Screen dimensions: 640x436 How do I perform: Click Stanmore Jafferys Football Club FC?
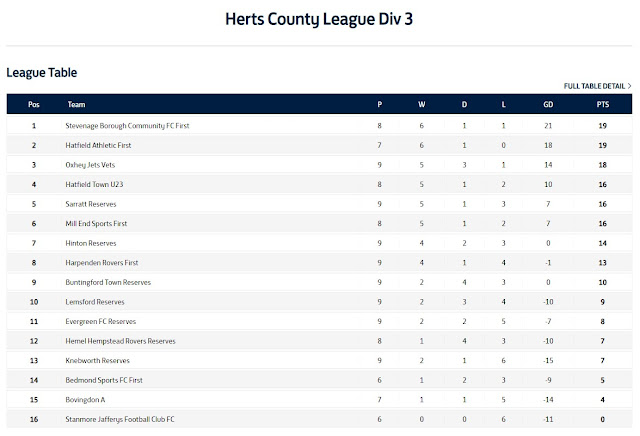(x=120, y=420)
